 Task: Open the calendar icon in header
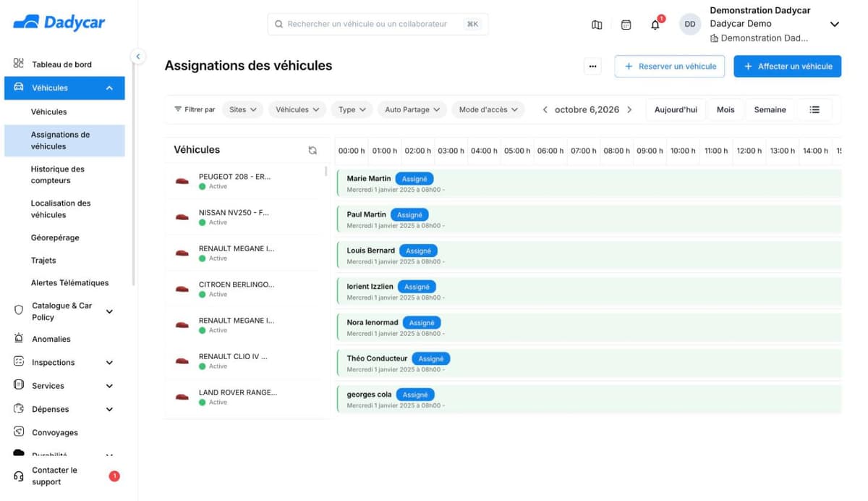(x=626, y=25)
